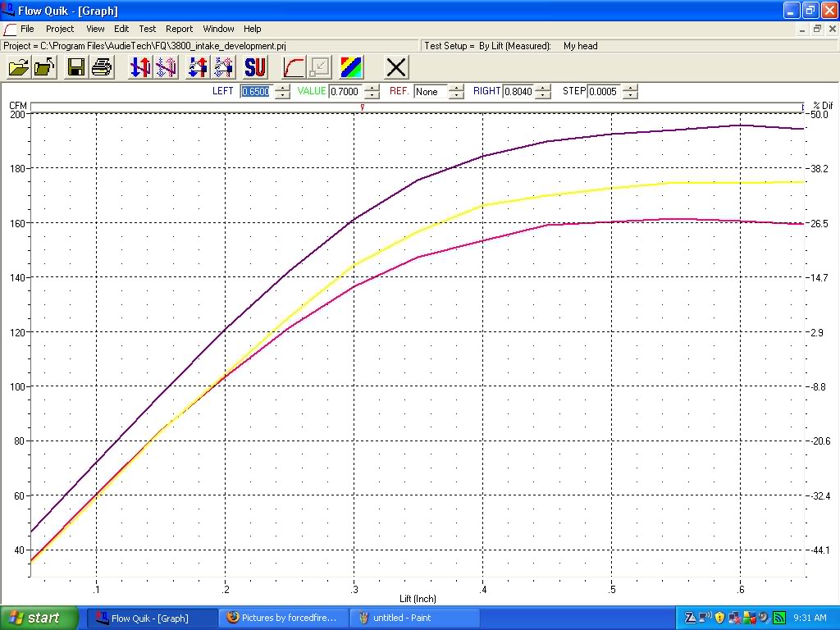Click the 'CFM' axis label
The width and height of the screenshot is (840, 630).
[x=18, y=106]
